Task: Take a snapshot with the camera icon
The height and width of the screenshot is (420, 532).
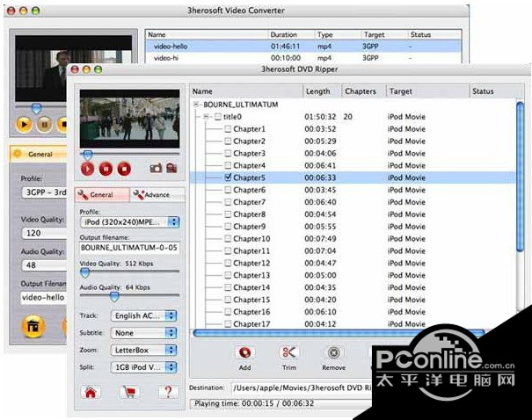Action: point(156,168)
